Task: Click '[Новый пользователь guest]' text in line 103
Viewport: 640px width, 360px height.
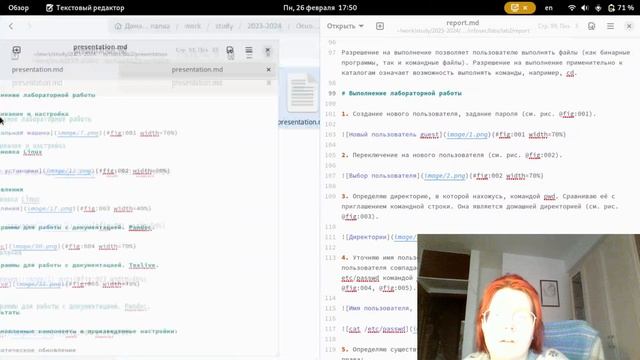Action: 393,134
